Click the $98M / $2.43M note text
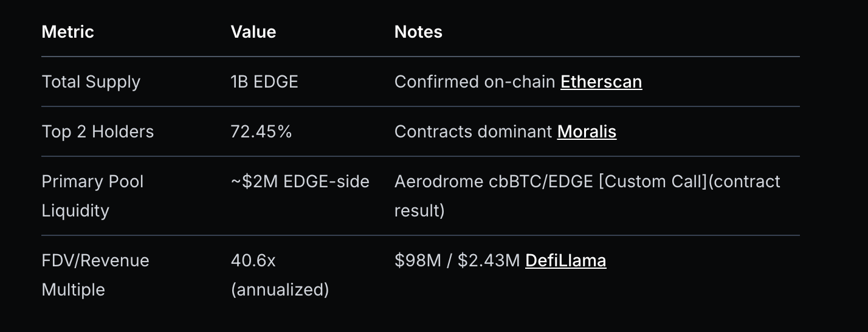This screenshot has height=332, width=868. pos(456,260)
